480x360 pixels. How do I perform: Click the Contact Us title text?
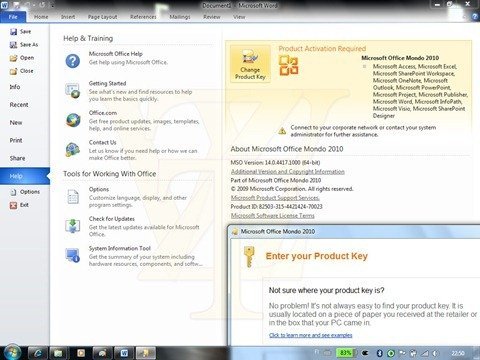[103, 142]
